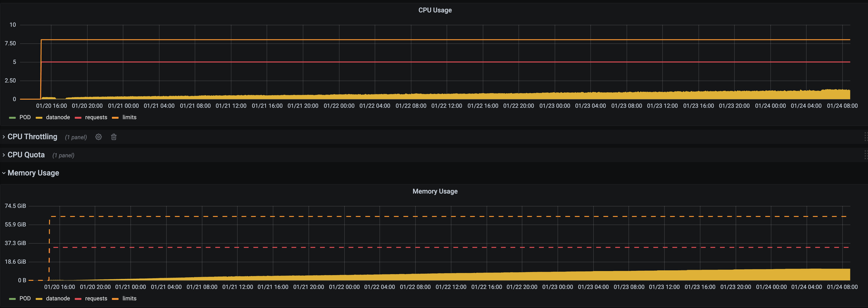The height and width of the screenshot is (308, 868).
Task: Toggle the POD series in CPU Usage legend
Action: [25, 117]
